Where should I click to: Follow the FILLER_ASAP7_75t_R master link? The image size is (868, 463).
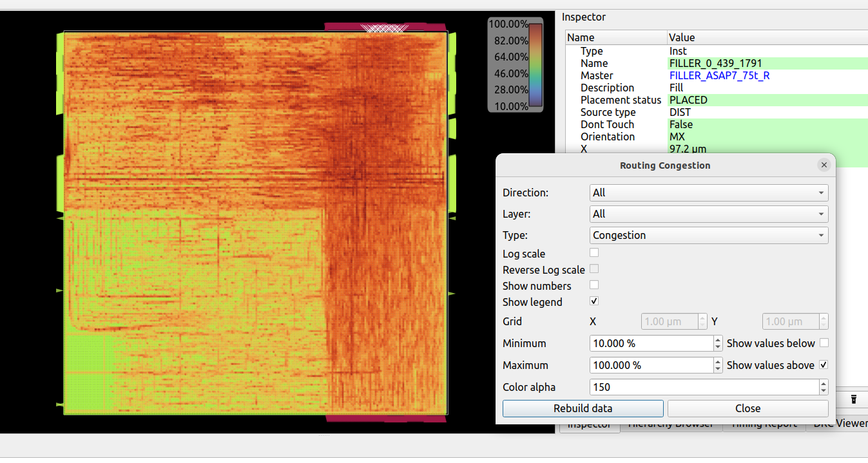[x=720, y=75]
